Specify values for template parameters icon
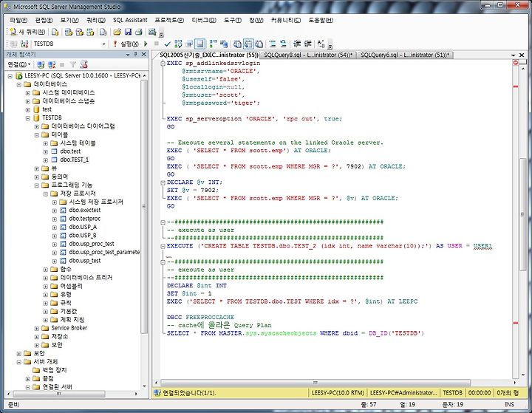This screenshot has height=413, width=532. pos(321,44)
